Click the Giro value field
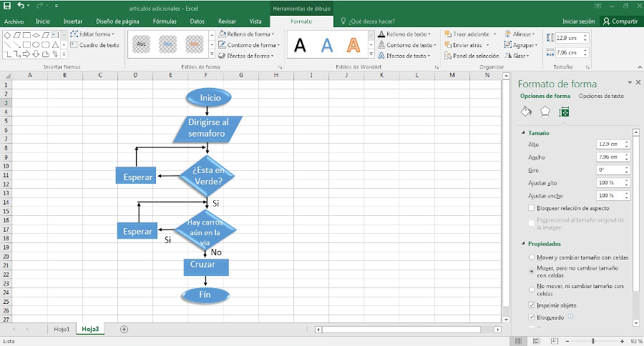The height and width of the screenshot is (346, 644). tap(610, 169)
